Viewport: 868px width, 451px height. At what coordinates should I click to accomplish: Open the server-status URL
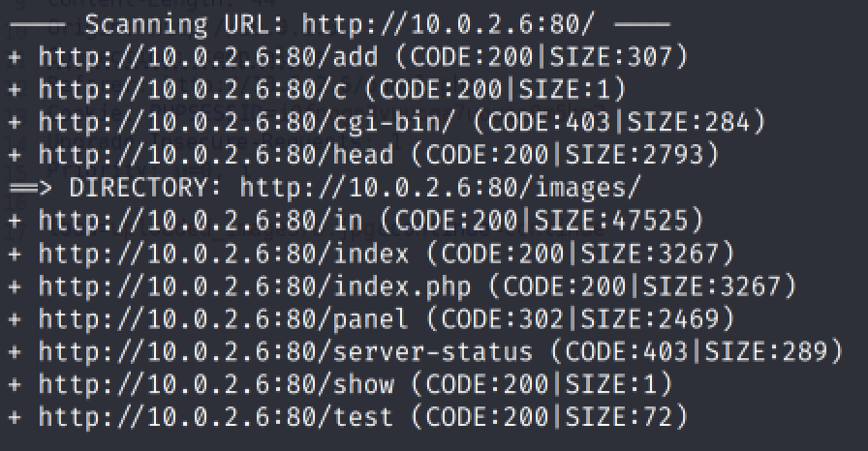coord(286,351)
